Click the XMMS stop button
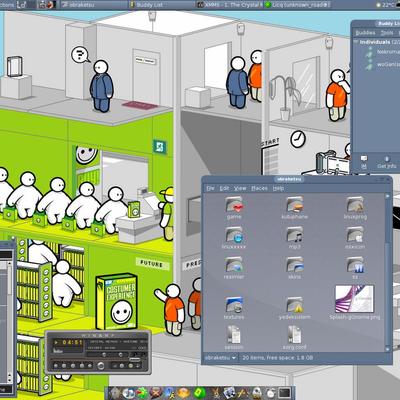Viewport: 400px width, 400px height. (x=82, y=366)
